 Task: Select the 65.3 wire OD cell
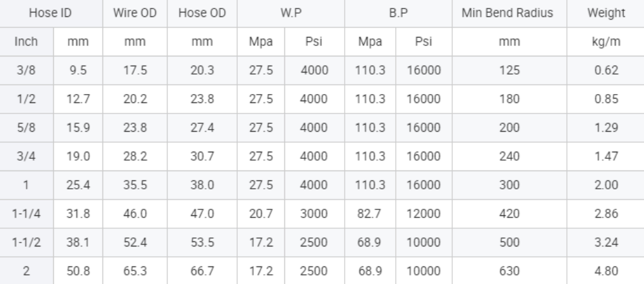pos(135,271)
